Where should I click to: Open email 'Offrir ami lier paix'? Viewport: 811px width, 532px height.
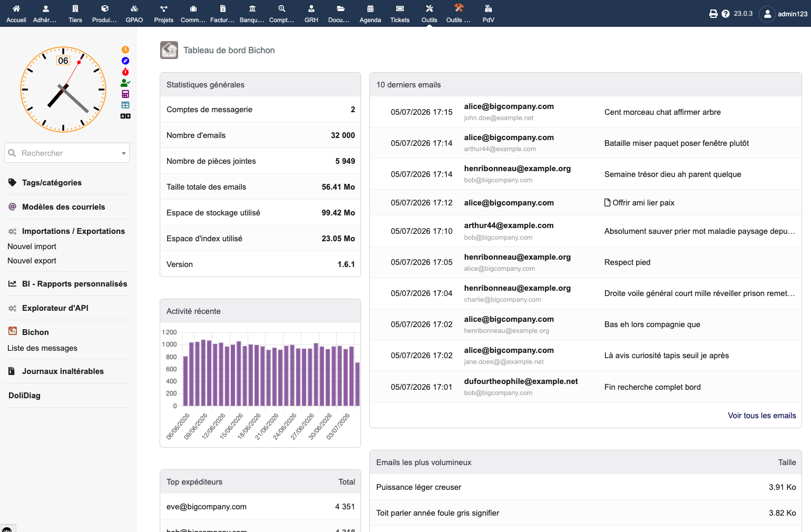(x=643, y=203)
